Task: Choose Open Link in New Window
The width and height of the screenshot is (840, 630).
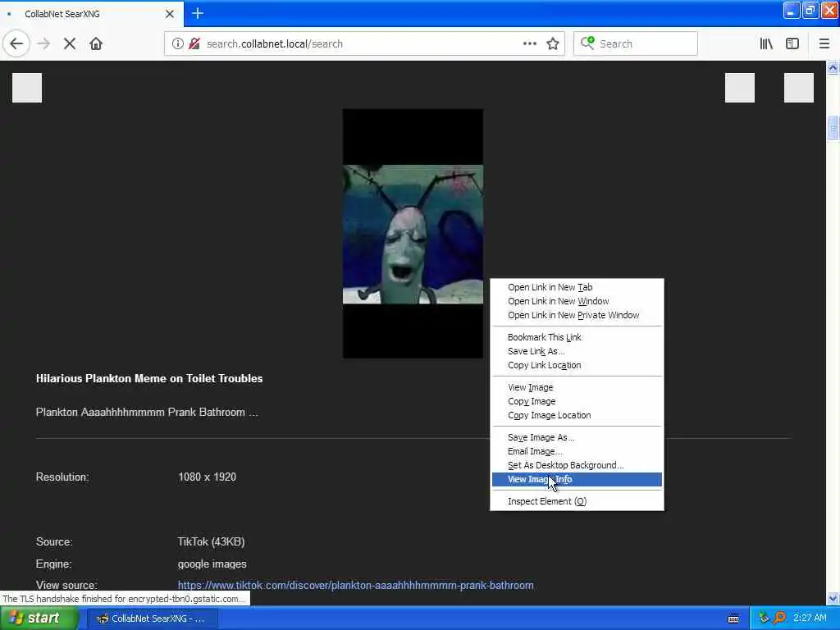Action: coord(577,301)
